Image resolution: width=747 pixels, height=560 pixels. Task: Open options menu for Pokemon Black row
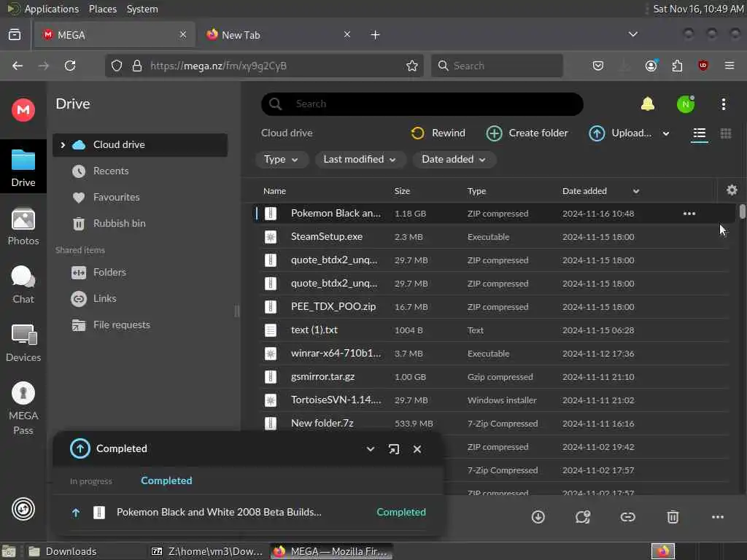click(689, 214)
